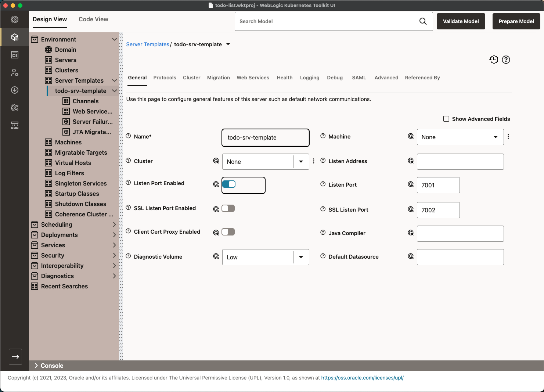The height and width of the screenshot is (392, 544).
Task: Open the Verrazzano-style gear icon in sidebar
Action: click(x=15, y=108)
